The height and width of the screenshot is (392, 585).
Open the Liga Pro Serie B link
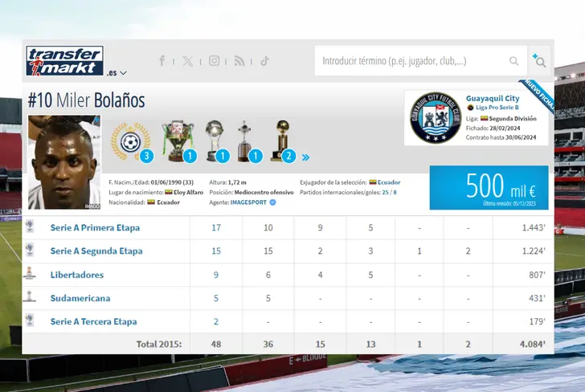point(497,108)
